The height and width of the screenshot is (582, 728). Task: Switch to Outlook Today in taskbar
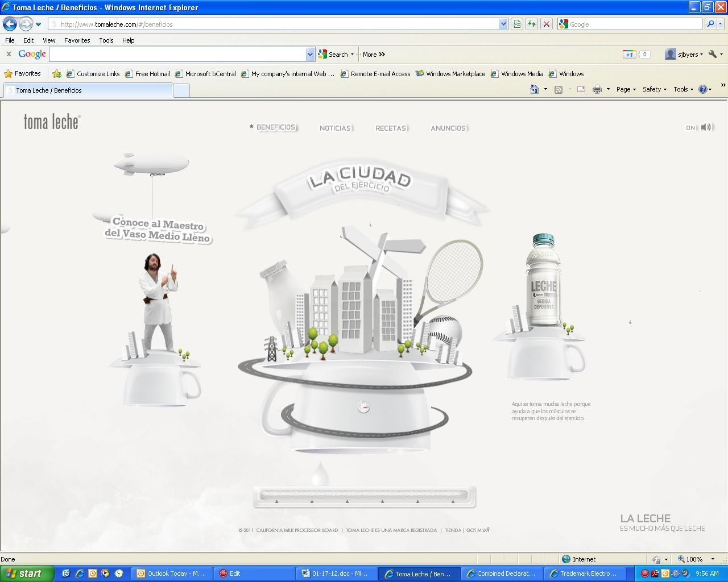(x=171, y=573)
